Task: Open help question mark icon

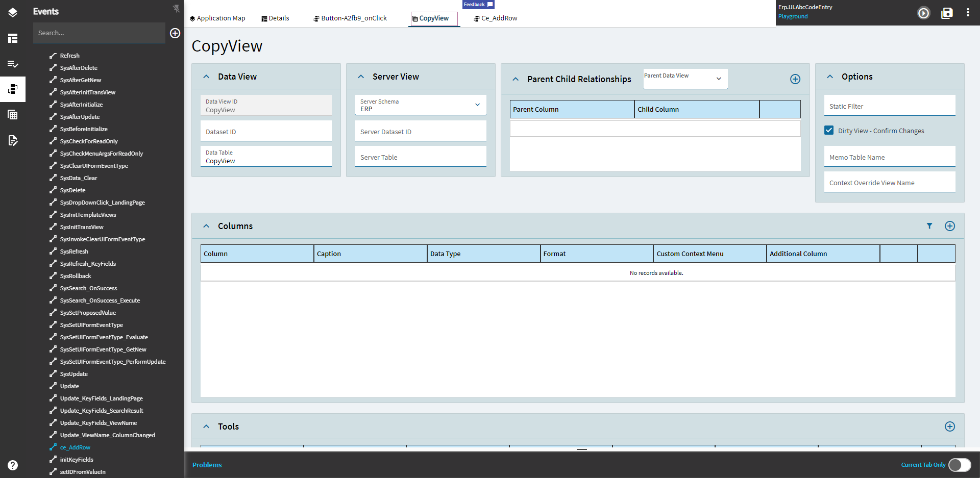Action: (13, 465)
